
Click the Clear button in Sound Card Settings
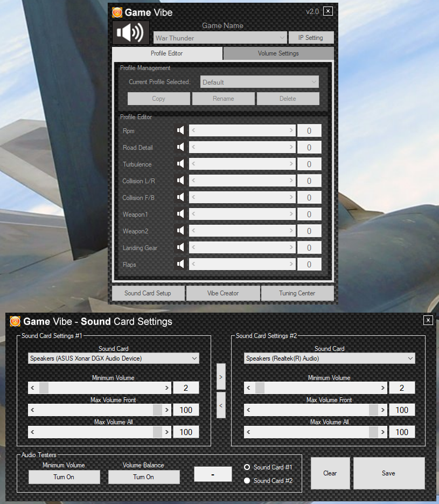(330, 473)
